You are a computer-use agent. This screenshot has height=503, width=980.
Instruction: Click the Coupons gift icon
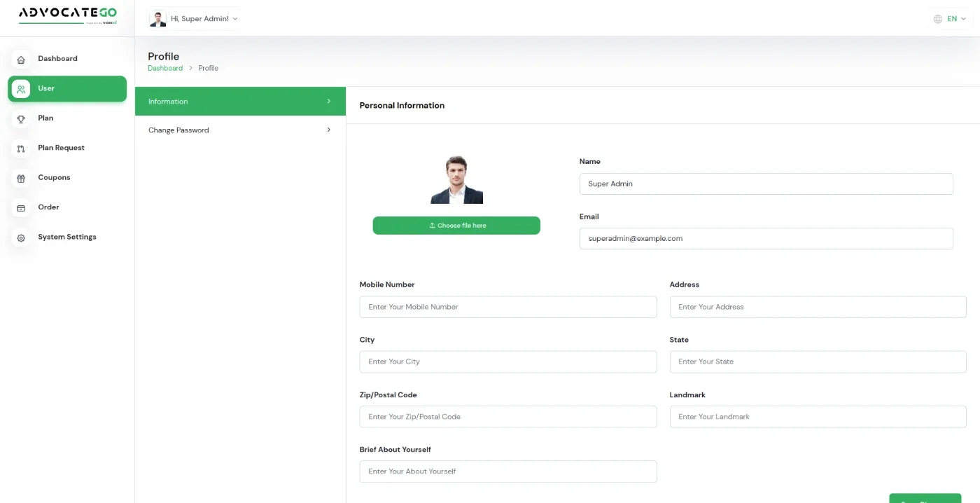tap(21, 179)
